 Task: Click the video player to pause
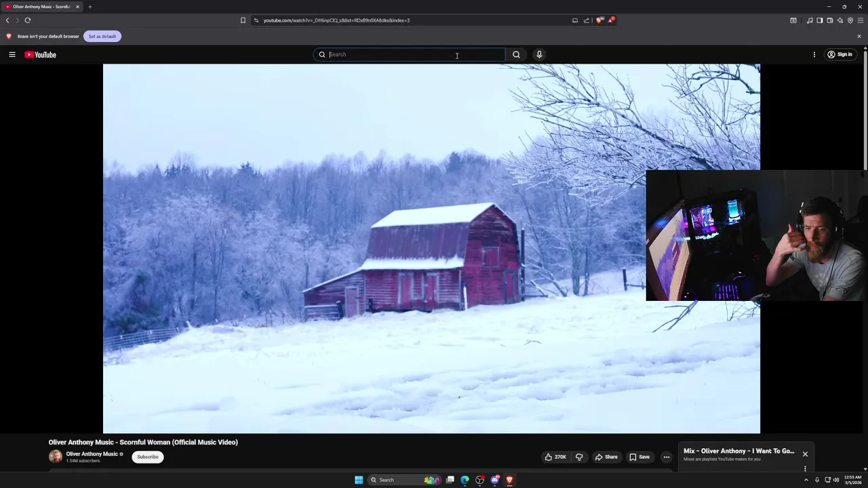click(431, 249)
